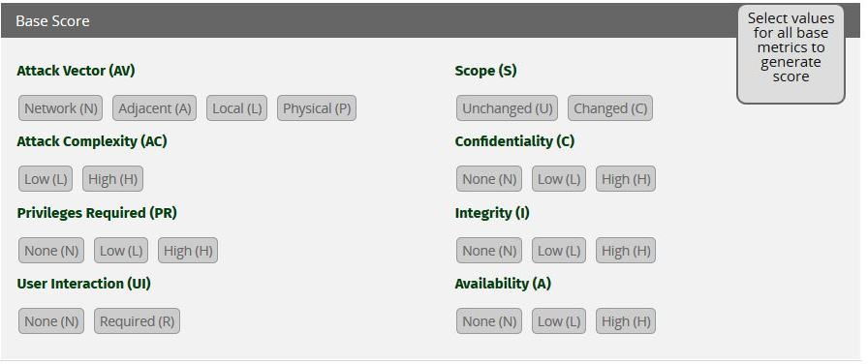Select Network (N) attack vector
868x364 pixels.
pos(60,107)
